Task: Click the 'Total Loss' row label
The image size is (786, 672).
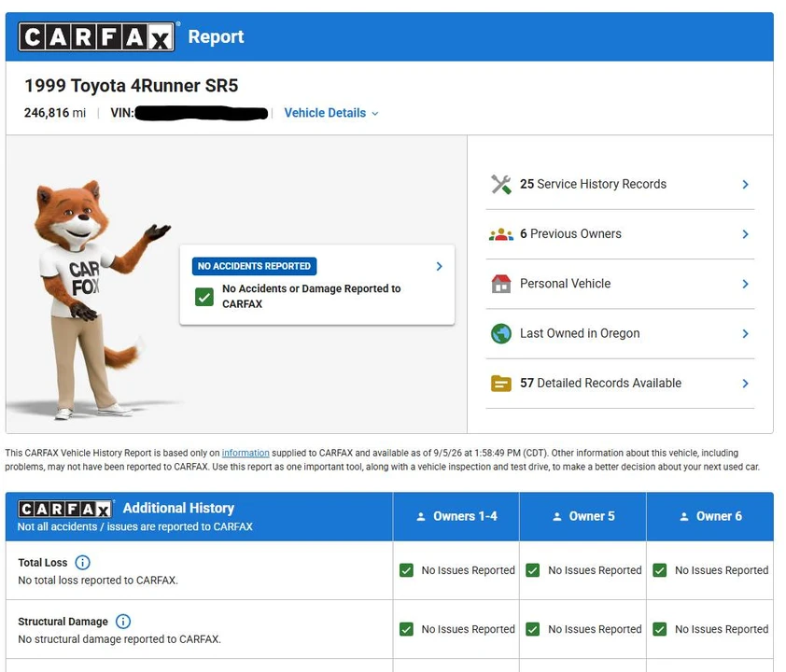Action: (x=43, y=562)
